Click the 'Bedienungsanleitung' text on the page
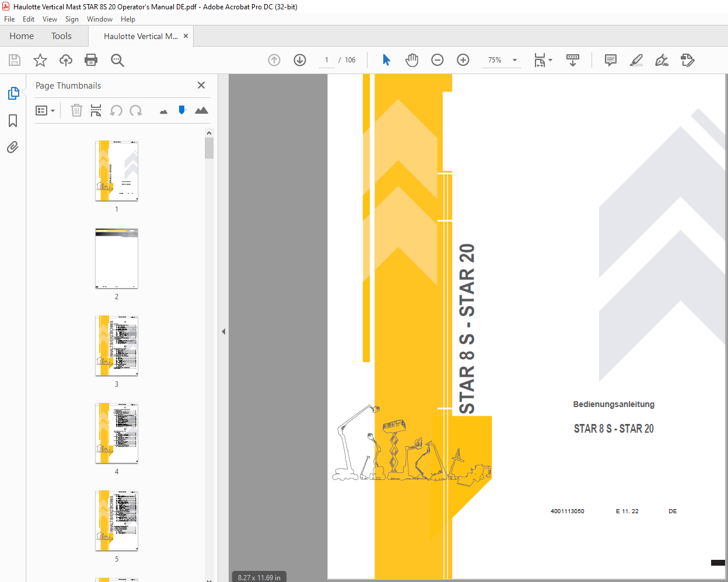 pos(614,404)
